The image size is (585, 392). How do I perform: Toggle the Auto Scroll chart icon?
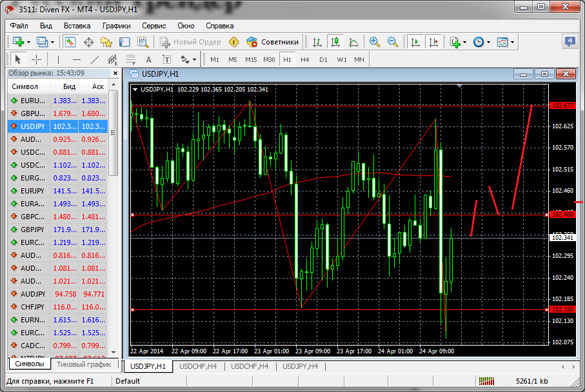pyautogui.click(x=415, y=42)
